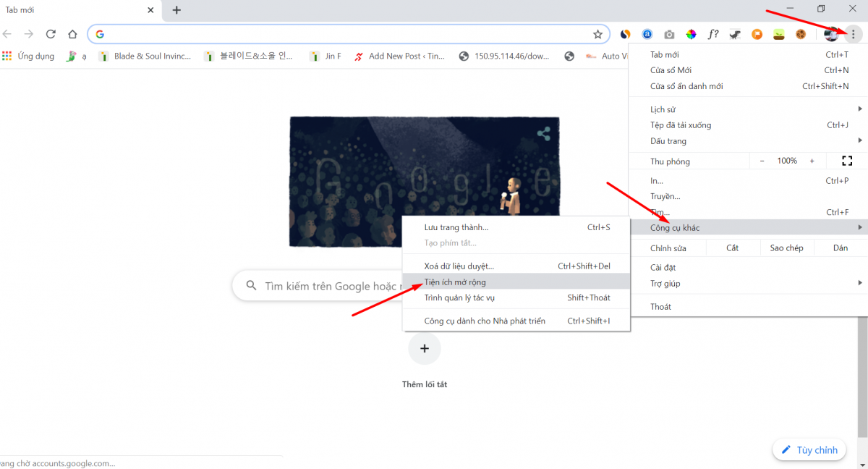
Task: Open the 'Add New Post ‹ Tin...' bookmark
Action: [399, 56]
